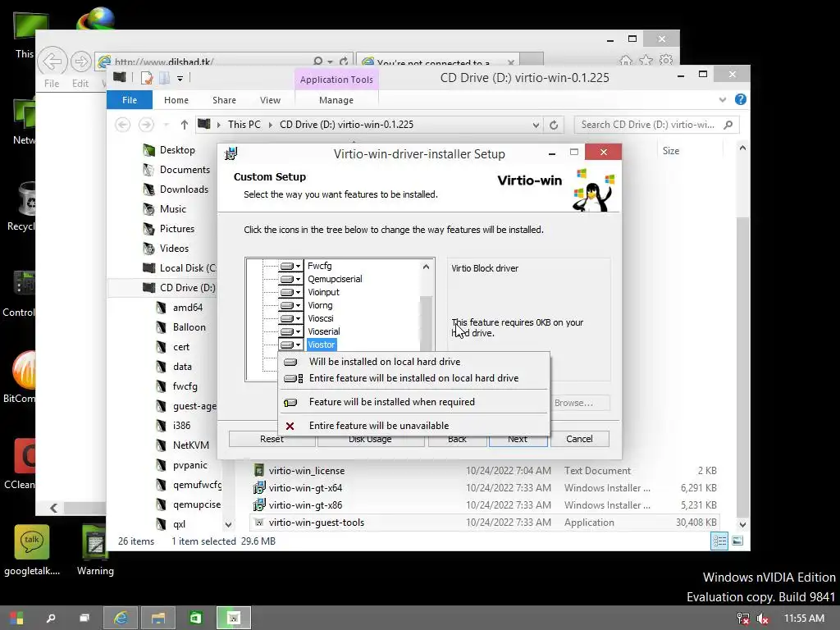
Task: Select the Viostor feature label in tree
Action: 322,345
